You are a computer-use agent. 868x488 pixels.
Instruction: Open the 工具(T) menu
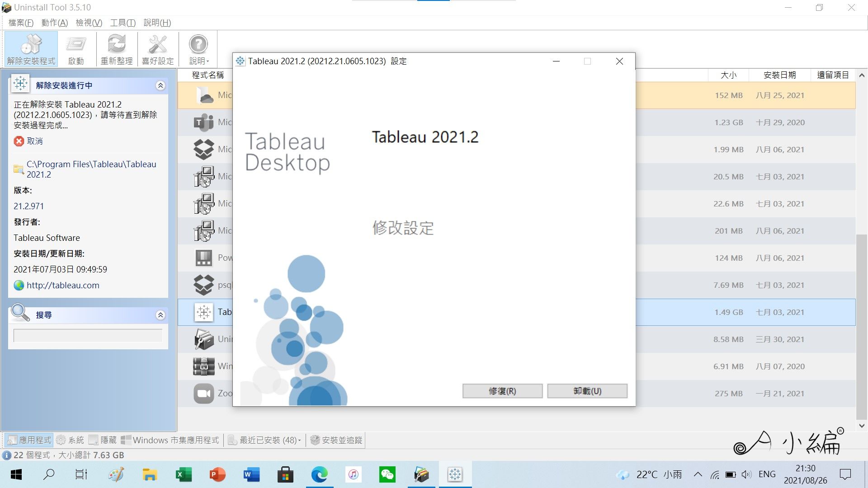coord(123,23)
